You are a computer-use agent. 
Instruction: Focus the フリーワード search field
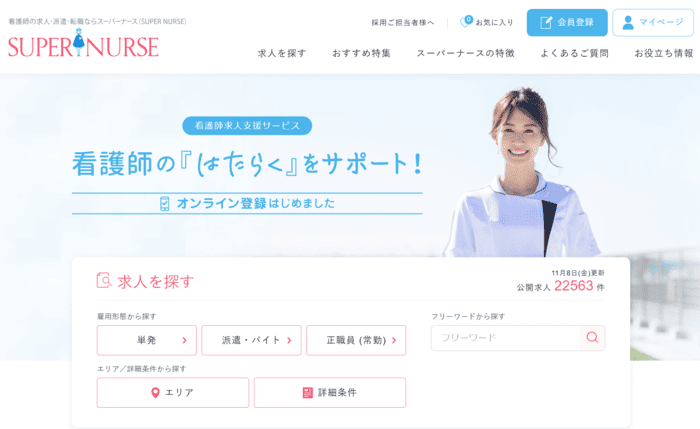click(x=505, y=338)
